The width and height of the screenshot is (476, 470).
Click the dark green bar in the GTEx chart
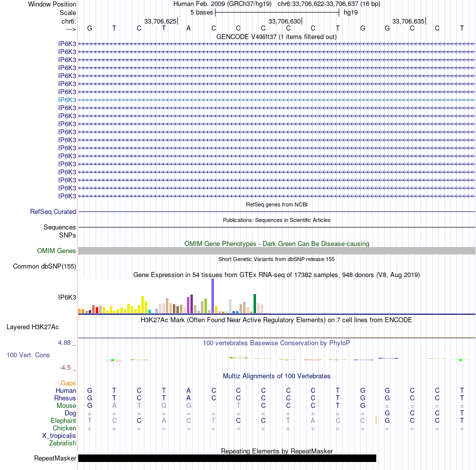coord(255,304)
